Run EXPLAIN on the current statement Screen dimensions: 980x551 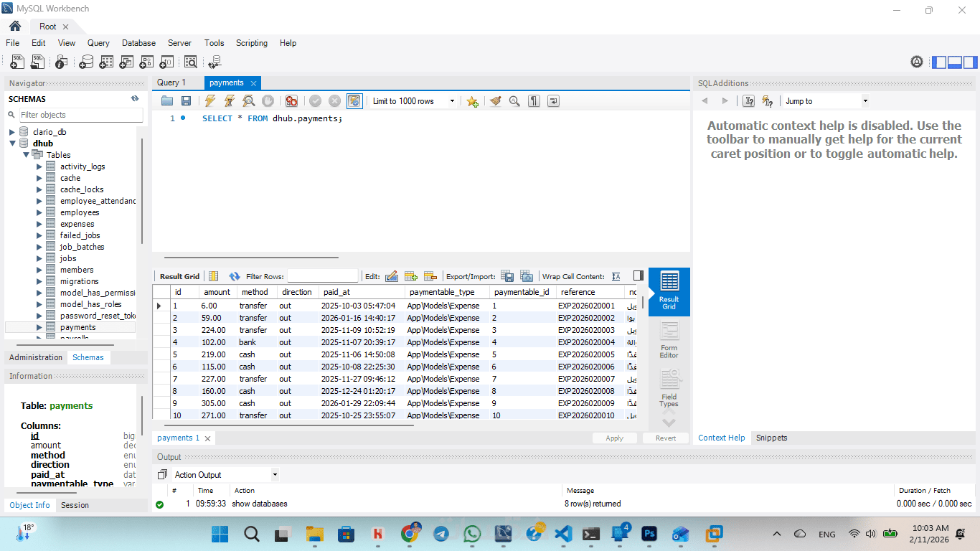point(248,101)
